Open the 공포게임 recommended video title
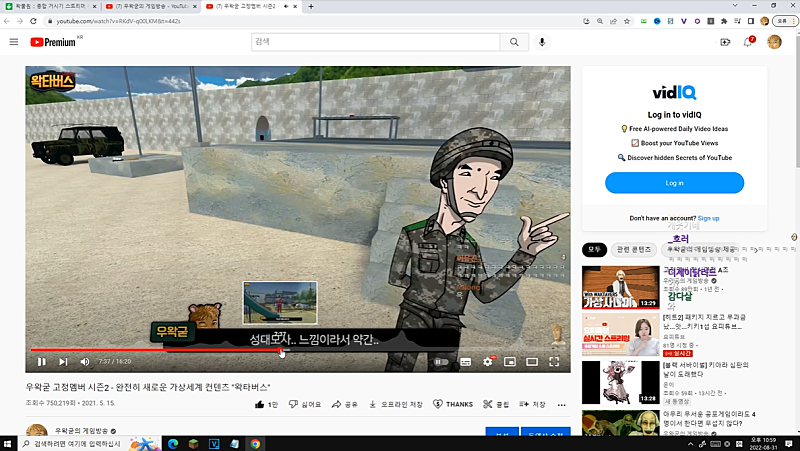The height and width of the screenshot is (451, 800). click(x=709, y=419)
